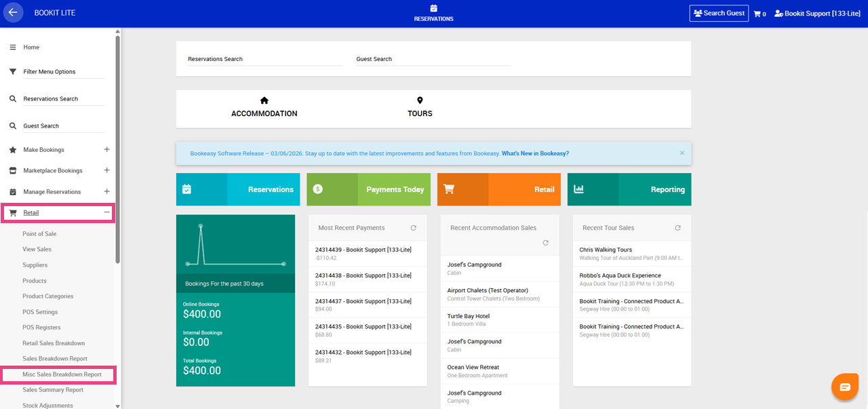Click Search Guest button
This screenshot has height=409, width=868.
(719, 13)
